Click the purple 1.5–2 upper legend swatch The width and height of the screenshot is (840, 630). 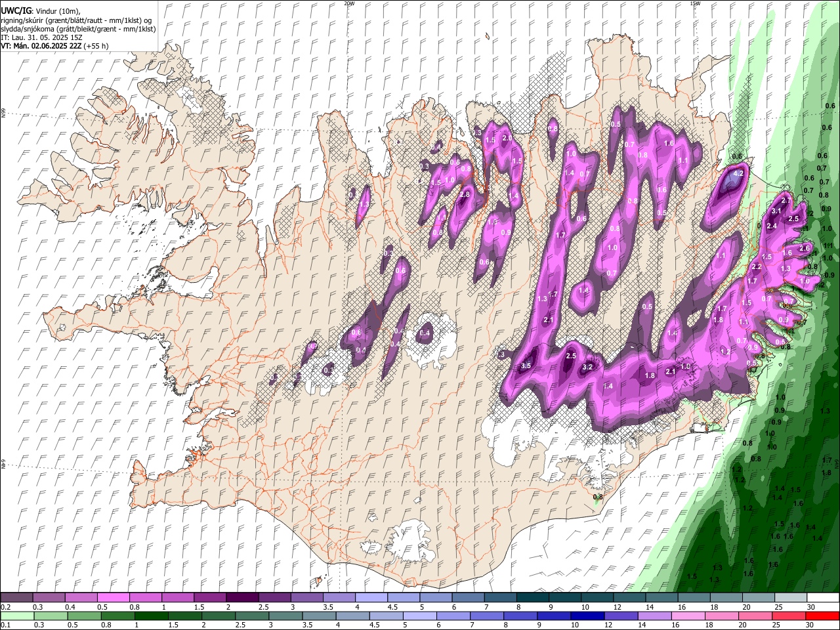pyautogui.click(x=211, y=598)
